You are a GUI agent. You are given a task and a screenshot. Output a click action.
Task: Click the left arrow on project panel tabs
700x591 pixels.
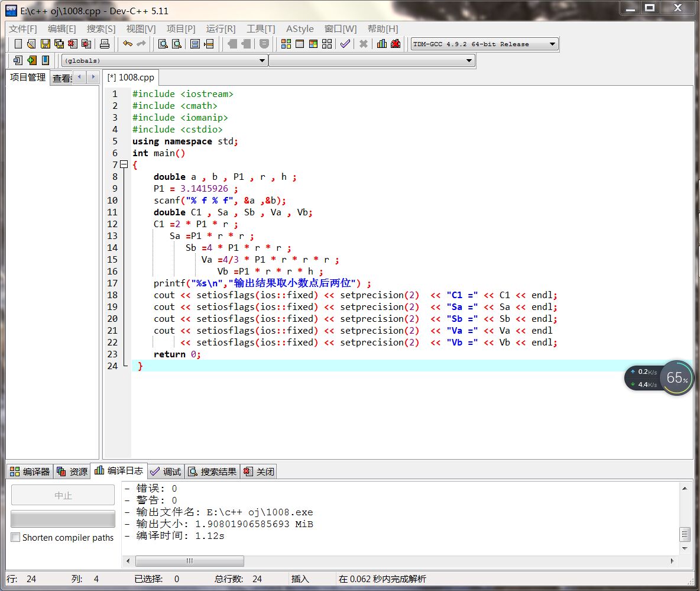79,77
